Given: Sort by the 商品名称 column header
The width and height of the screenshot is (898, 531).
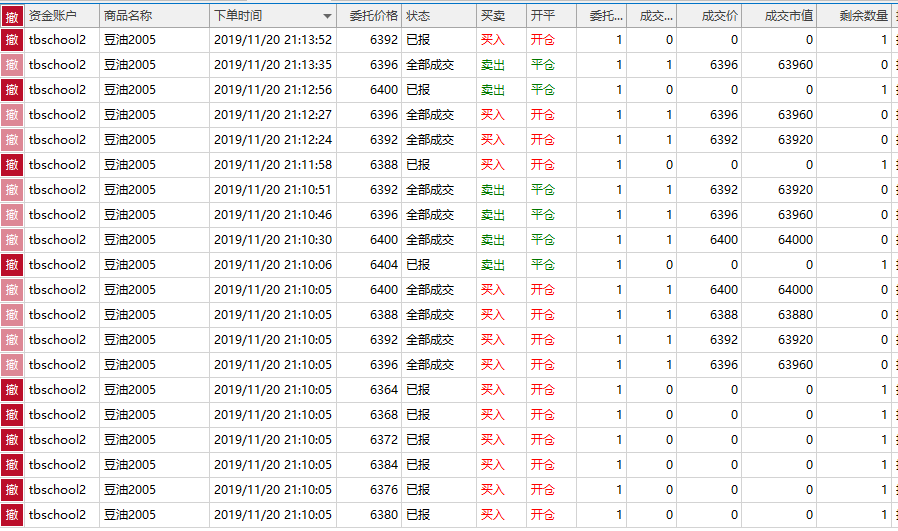Looking at the screenshot, I should 155,16.
